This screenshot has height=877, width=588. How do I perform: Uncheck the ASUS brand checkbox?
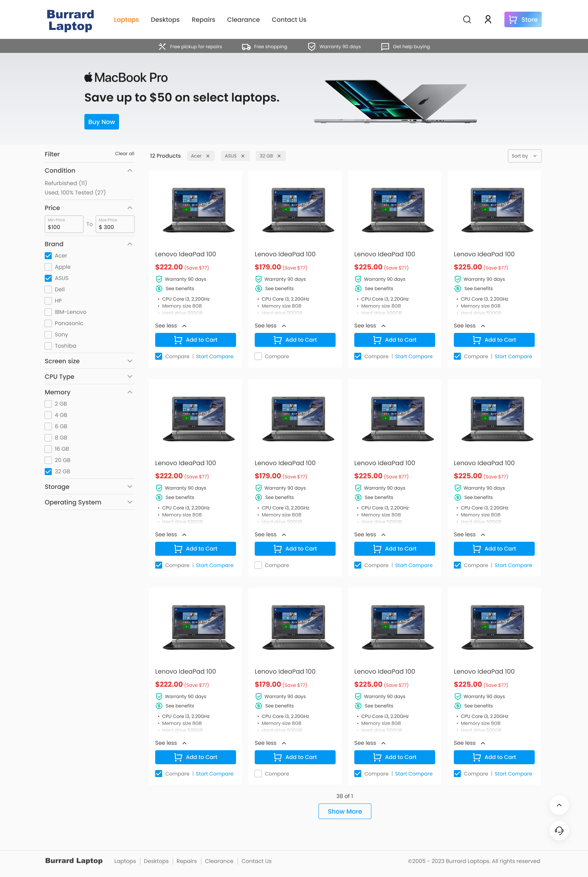[48, 278]
